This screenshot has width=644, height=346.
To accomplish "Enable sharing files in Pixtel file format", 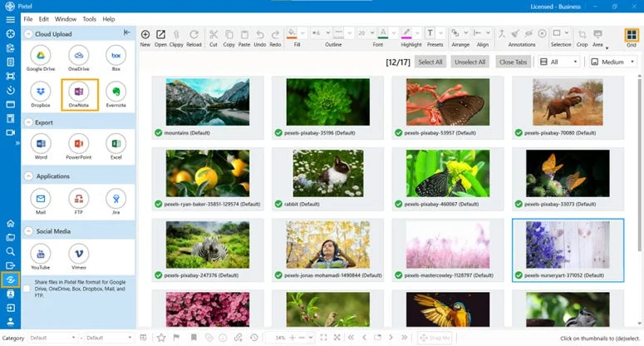I will click(x=27, y=289).
